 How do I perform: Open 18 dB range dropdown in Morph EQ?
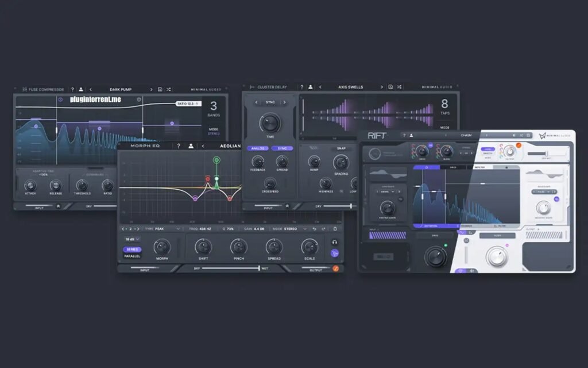pos(132,239)
